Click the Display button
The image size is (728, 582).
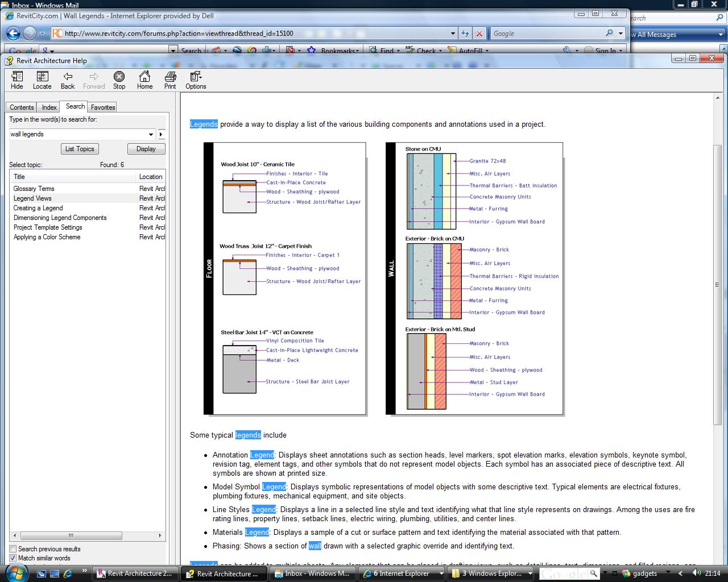[x=146, y=149]
